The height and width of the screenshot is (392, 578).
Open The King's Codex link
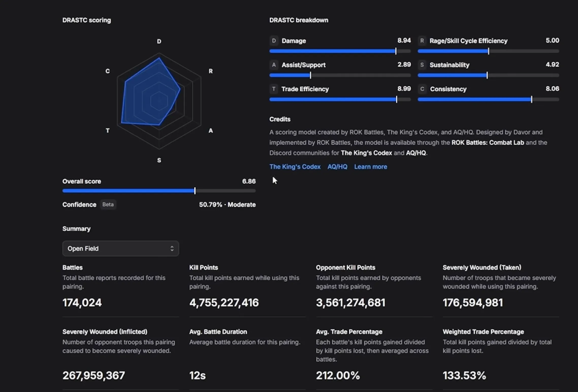(x=295, y=167)
